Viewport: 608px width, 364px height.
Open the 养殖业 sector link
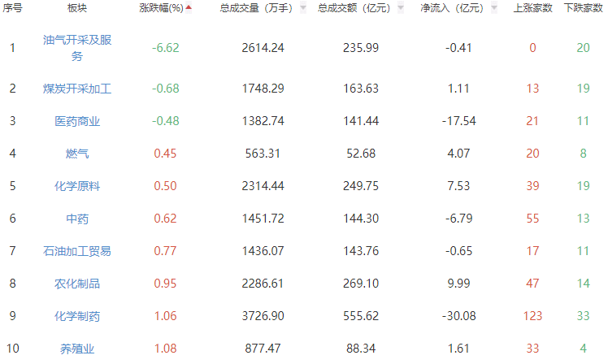(77, 349)
